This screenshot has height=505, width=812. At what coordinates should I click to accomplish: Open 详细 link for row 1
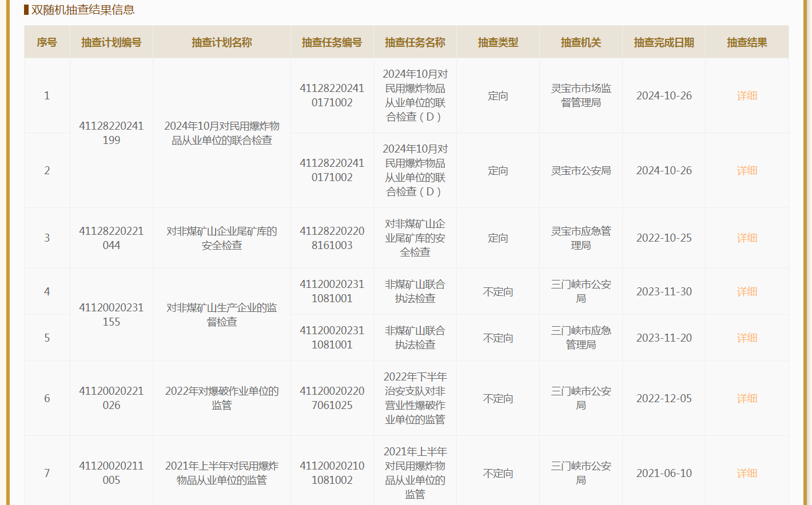click(747, 95)
